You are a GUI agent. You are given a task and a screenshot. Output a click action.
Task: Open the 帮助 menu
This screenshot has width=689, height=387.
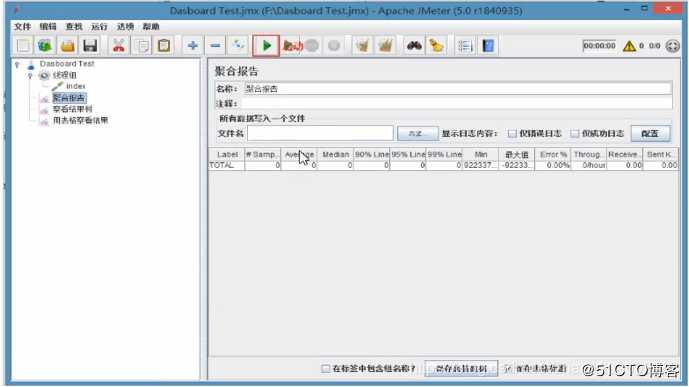pyautogui.click(x=151, y=27)
